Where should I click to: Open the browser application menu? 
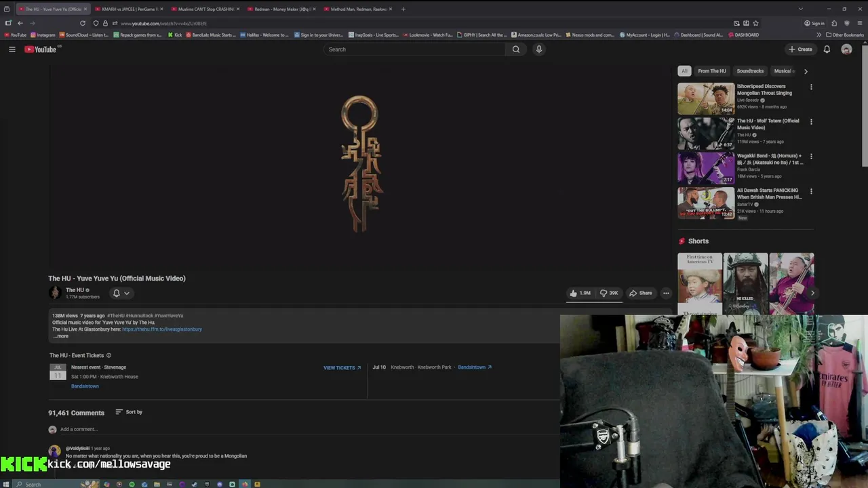(x=860, y=23)
